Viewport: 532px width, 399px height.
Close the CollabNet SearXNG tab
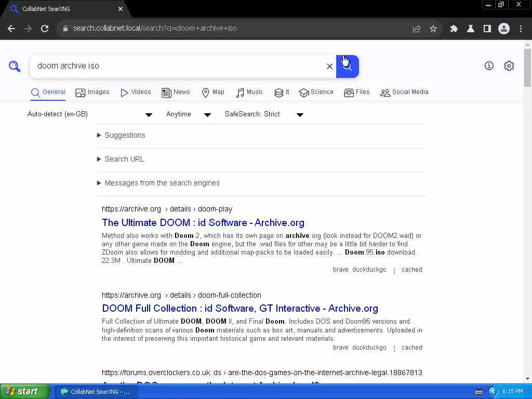click(x=121, y=9)
